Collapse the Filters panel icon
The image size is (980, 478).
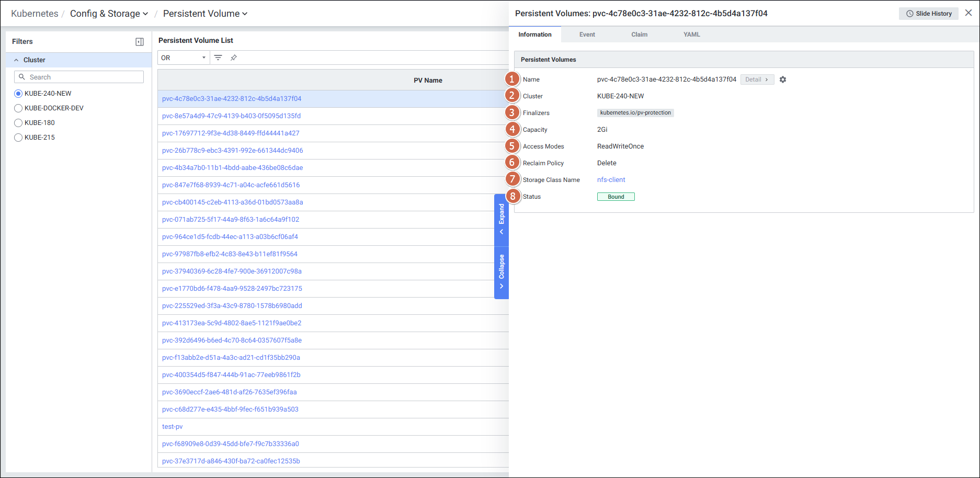point(140,42)
